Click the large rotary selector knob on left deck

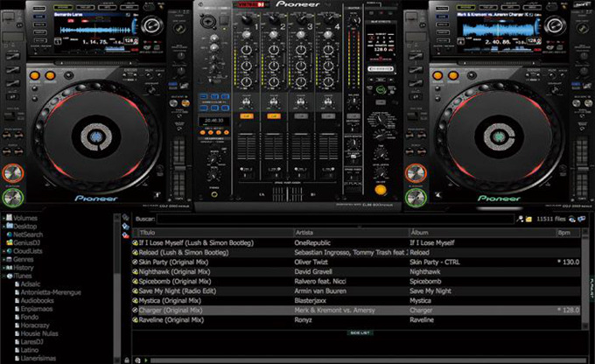(151, 25)
